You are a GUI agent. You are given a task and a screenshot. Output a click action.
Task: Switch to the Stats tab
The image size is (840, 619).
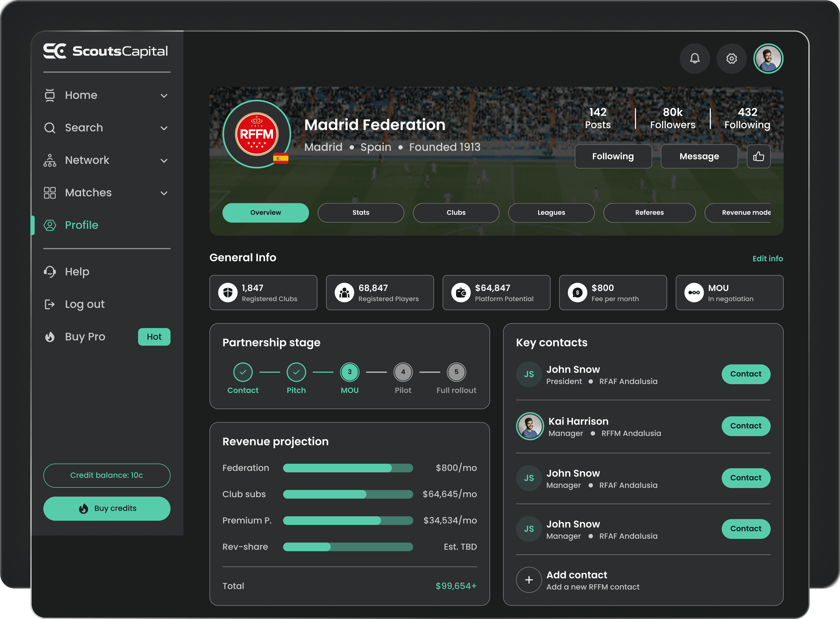(361, 213)
